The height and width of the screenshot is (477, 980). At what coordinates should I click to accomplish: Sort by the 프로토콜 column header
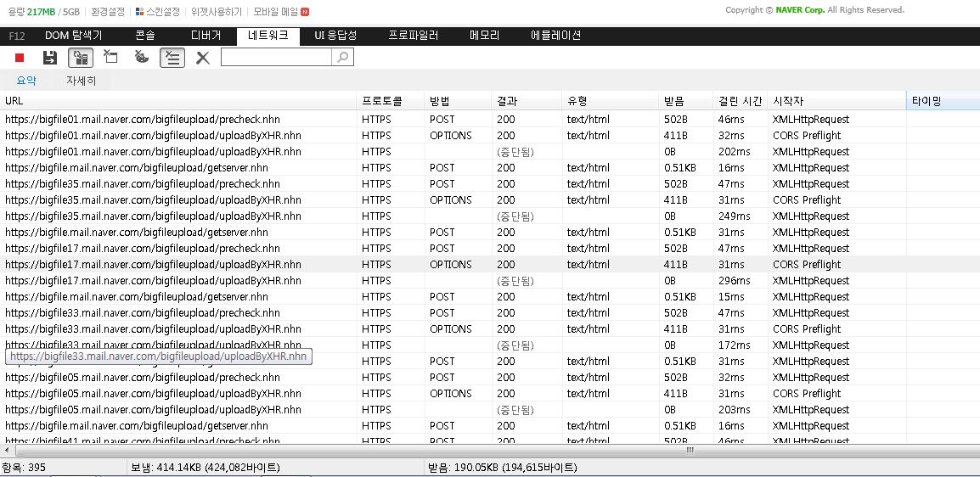(x=390, y=100)
